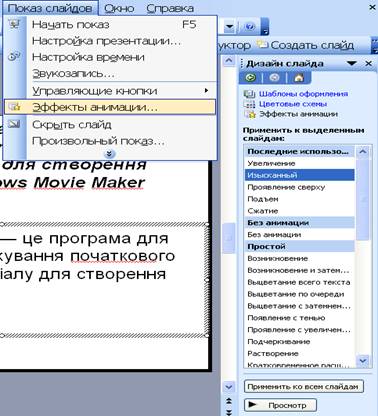This screenshot has width=378, height=416.
Task: Select Звукозапись menu entry
Action: coord(110,73)
